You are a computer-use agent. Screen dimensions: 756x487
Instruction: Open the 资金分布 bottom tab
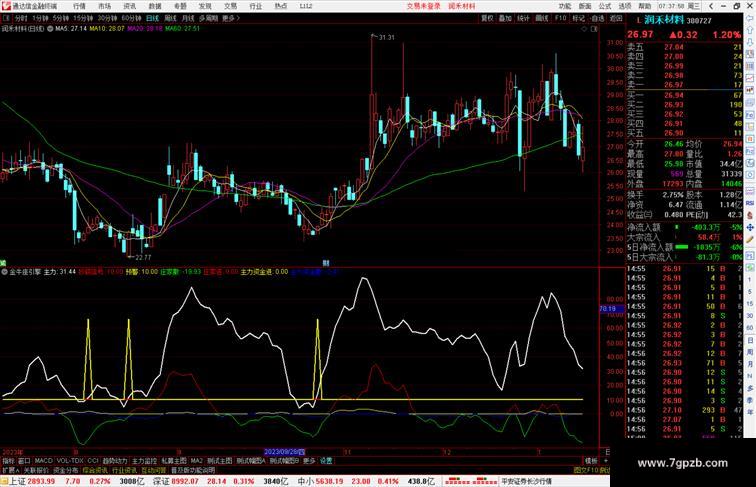pyautogui.click(x=66, y=470)
